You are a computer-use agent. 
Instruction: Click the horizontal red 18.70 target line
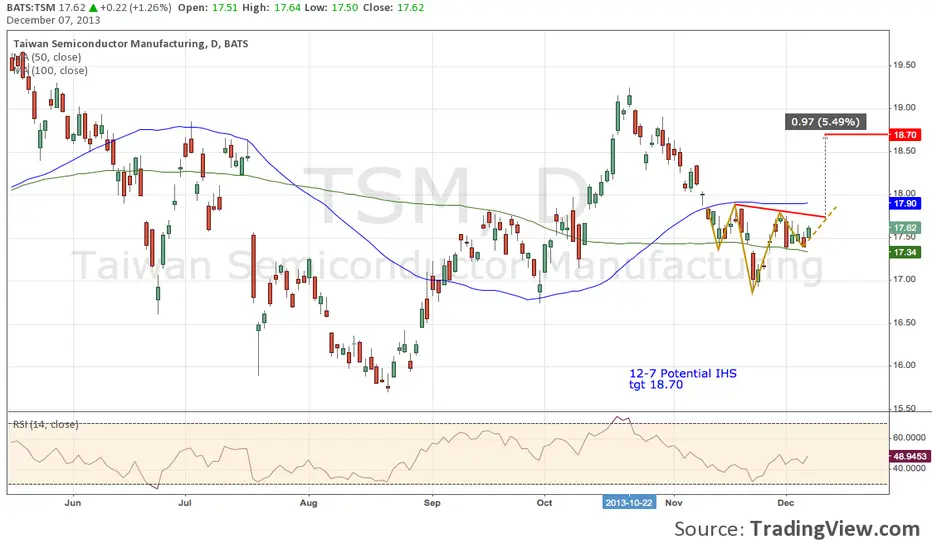[x=856, y=135]
